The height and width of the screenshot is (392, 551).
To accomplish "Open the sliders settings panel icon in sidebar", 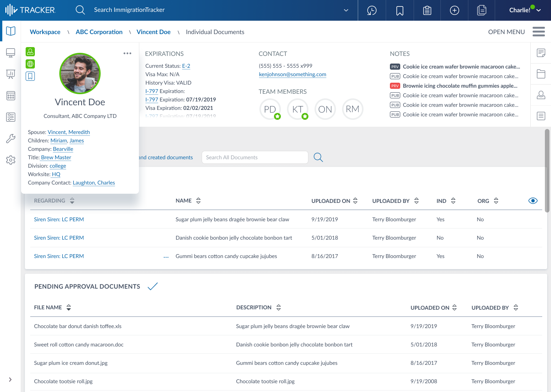I will pos(11,117).
